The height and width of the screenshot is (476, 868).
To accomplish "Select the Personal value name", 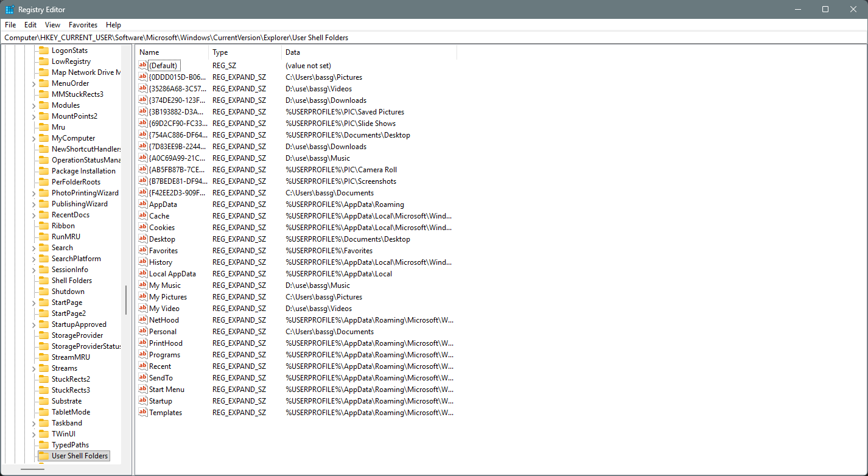I will click(163, 332).
